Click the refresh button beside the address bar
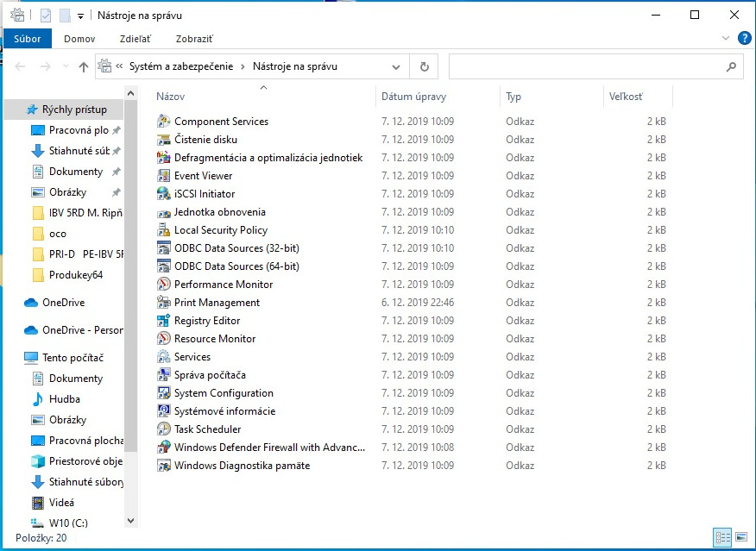The image size is (756, 551). [425, 66]
